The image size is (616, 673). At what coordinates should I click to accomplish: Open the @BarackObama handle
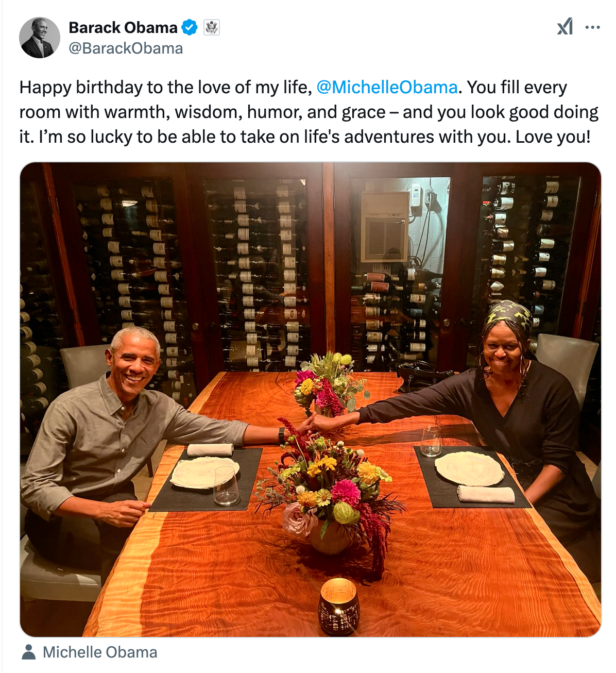tap(126, 48)
